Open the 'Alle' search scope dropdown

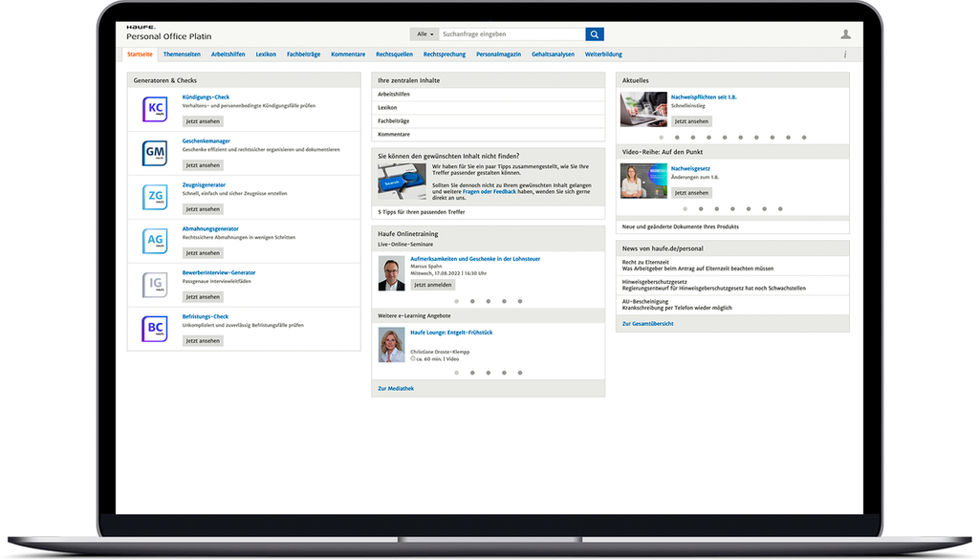point(424,34)
